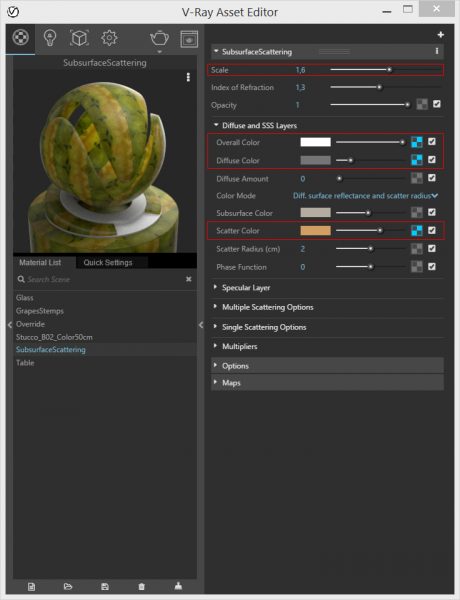The height and width of the screenshot is (600, 460).
Task: Collapse the Diffuse and SSS Layers section
Action: point(216,125)
